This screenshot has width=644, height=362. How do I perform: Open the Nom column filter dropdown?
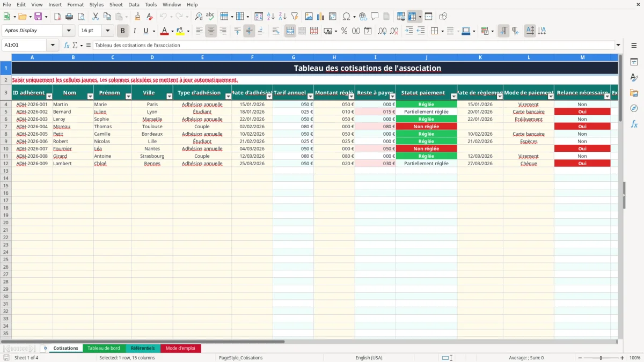[89, 97]
